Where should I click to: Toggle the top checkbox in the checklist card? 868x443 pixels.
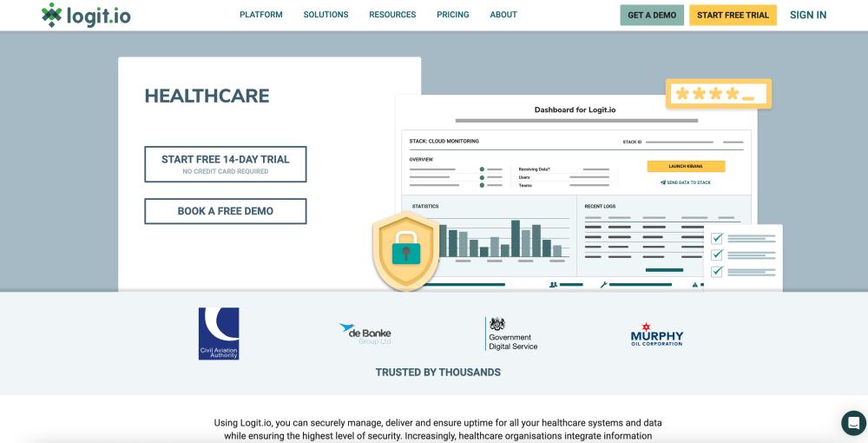coord(717,237)
